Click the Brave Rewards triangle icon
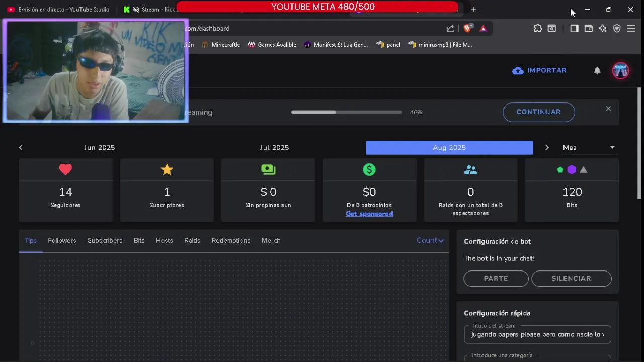This screenshot has height=362, width=644. click(x=483, y=29)
